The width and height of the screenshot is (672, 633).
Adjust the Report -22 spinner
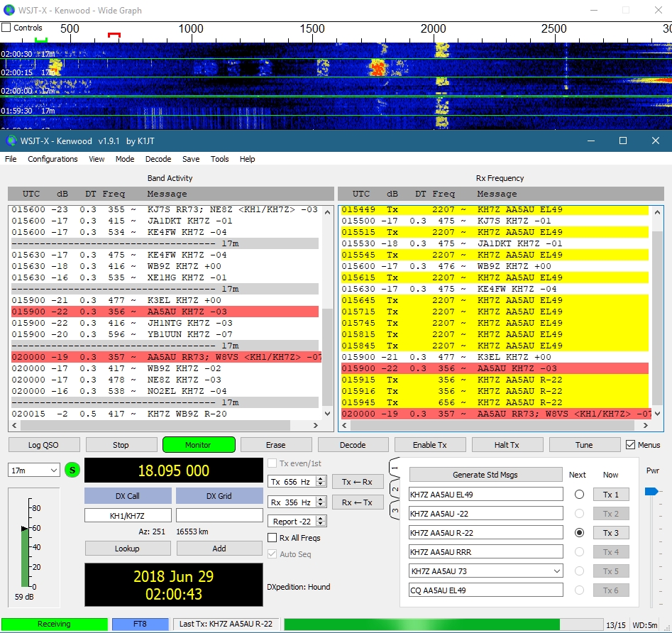tap(321, 521)
